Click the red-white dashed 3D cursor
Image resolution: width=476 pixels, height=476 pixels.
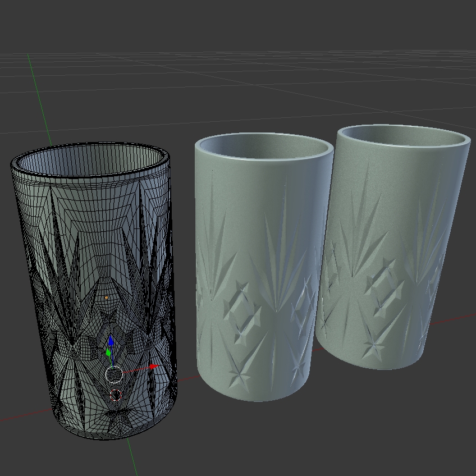(116, 395)
